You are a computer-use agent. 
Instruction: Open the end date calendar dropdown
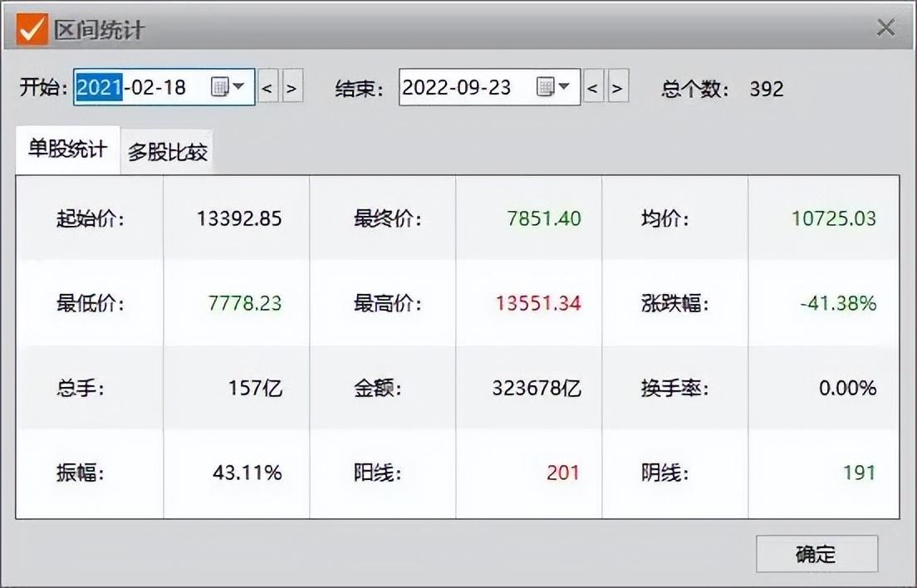click(554, 87)
